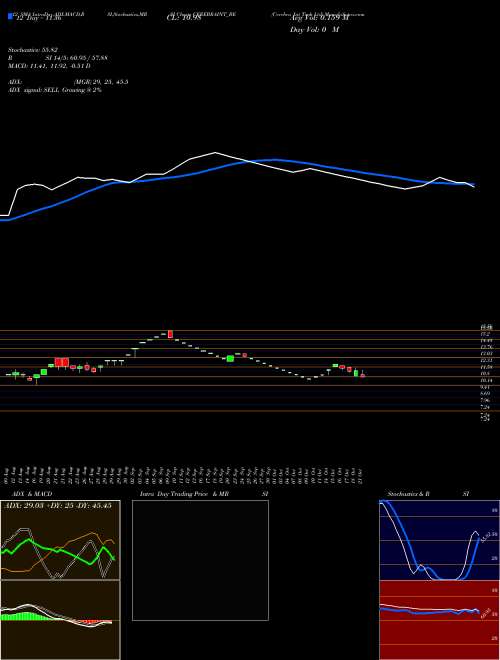This screenshot has height=660, width=500.
Task: Click the "Intra Day Trading Price & MRSI" title
Action: [204, 494]
